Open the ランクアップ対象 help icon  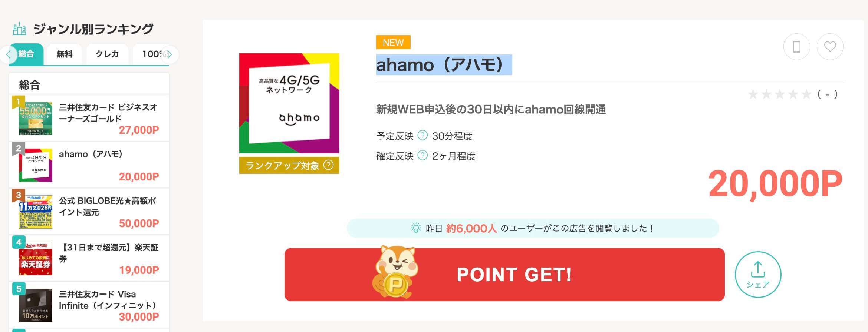[x=328, y=165]
